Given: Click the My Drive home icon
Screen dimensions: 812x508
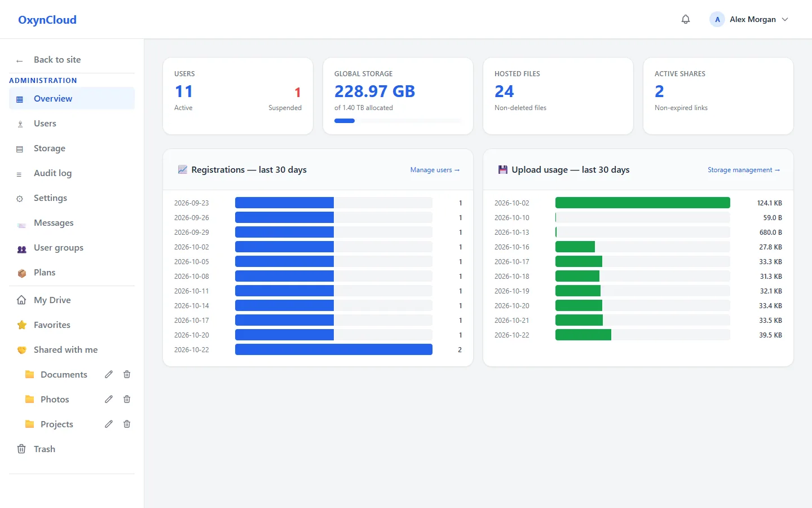Looking at the screenshot, I should 21,300.
